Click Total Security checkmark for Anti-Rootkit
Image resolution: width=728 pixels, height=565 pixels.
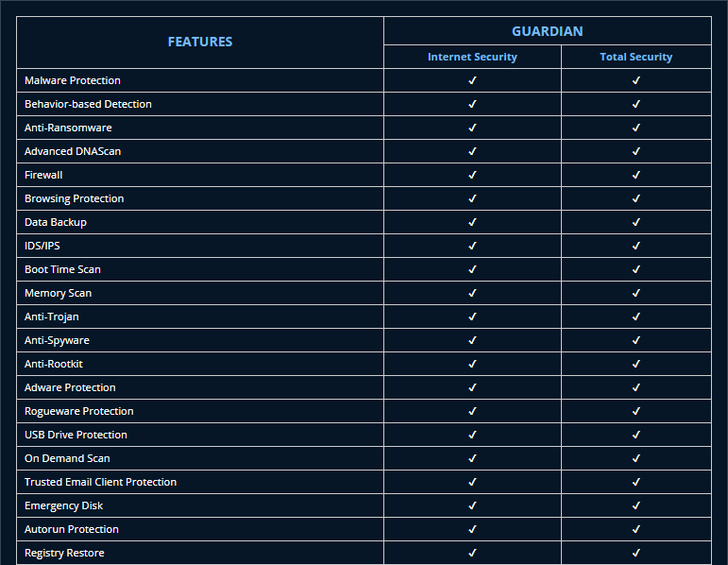point(636,364)
